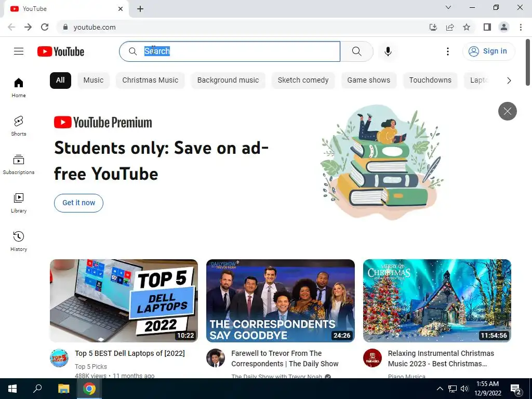Viewport: 532px width, 399px height.
Task: Open Merry Christmas music video thumbnail
Action: 437,301
